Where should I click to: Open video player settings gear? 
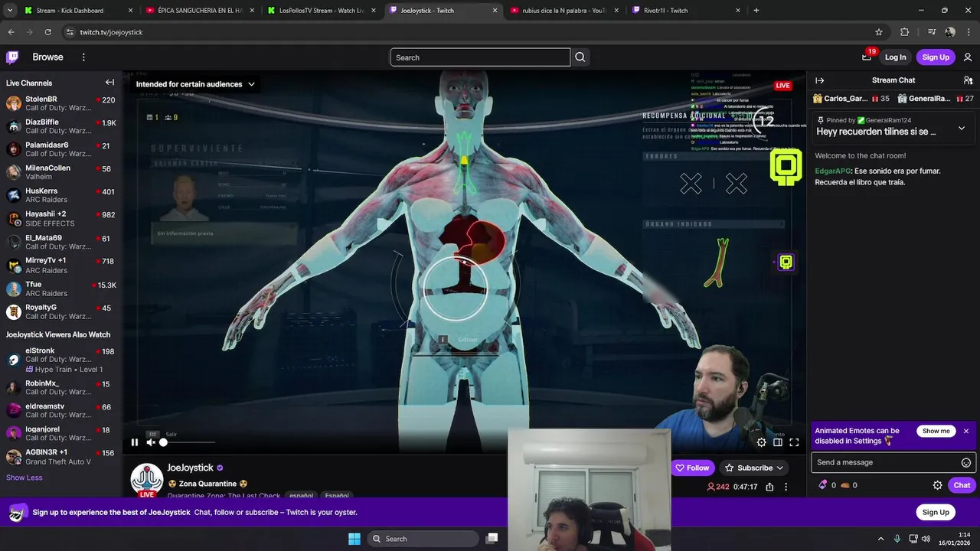coord(761,442)
